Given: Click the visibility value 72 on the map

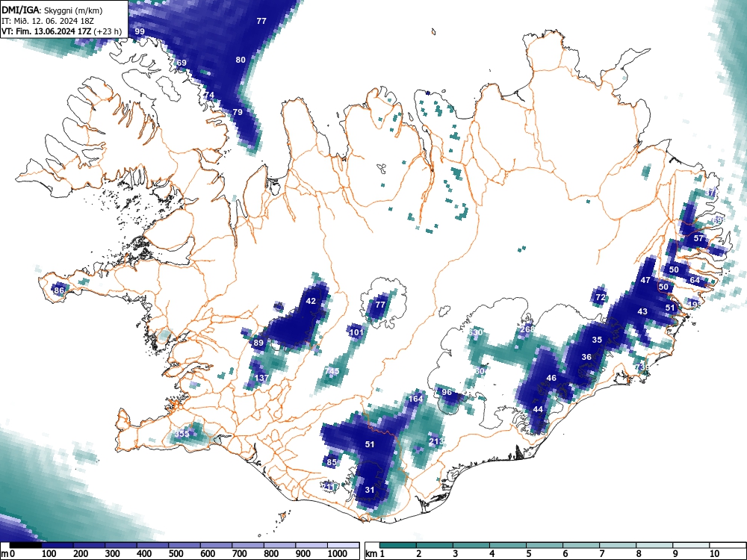Looking at the screenshot, I should point(601,298).
